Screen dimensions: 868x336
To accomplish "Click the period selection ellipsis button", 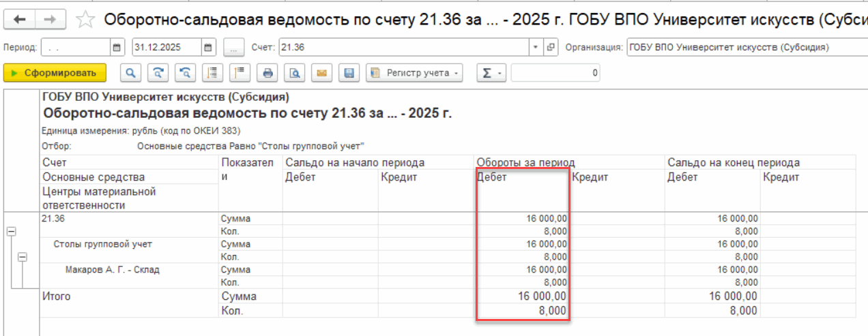I will pyautogui.click(x=233, y=48).
